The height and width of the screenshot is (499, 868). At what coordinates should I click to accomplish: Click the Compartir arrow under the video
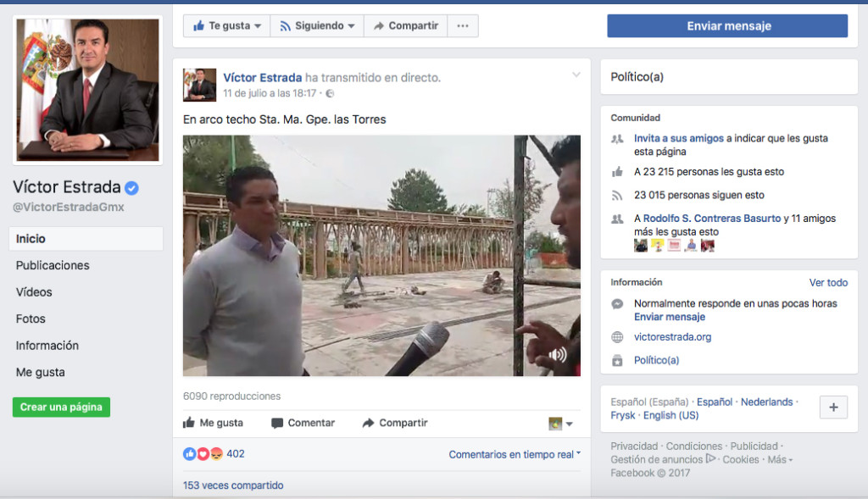coord(394,423)
